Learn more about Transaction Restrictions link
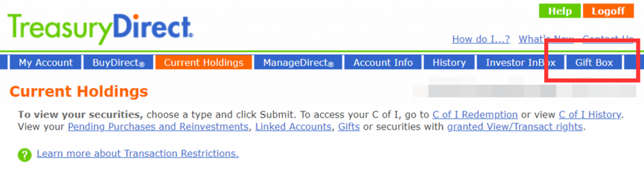 [137, 153]
